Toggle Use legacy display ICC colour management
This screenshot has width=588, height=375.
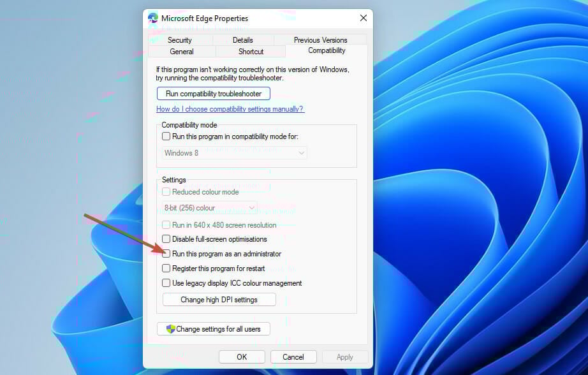pyautogui.click(x=166, y=283)
